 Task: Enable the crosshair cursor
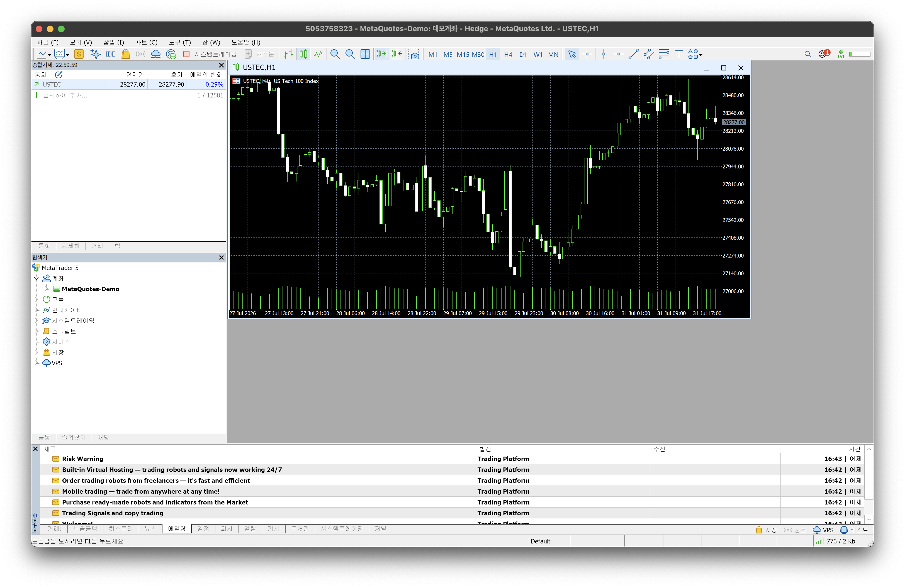pyautogui.click(x=587, y=54)
